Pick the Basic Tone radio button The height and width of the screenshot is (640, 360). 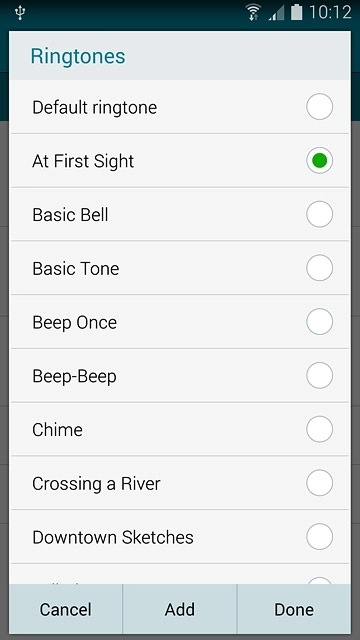coord(319,268)
